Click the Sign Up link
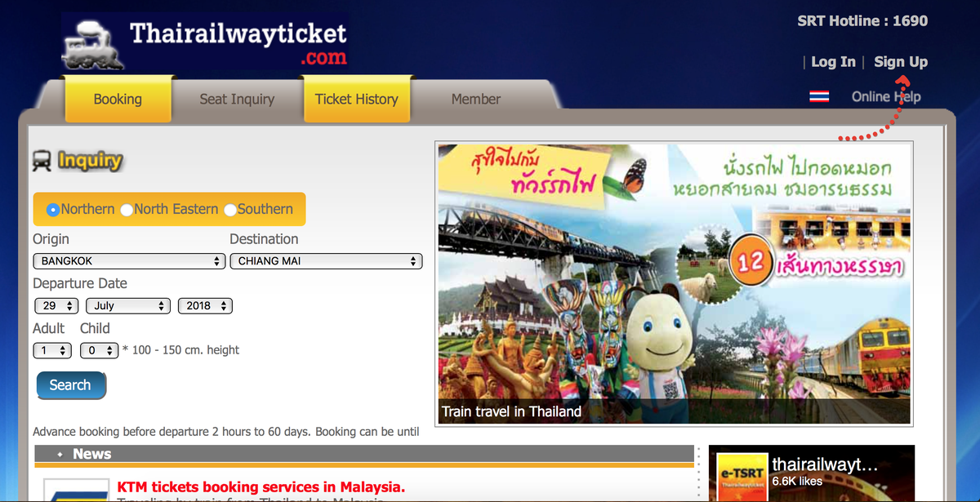This screenshot has height=502, width=980. (901, 62)
